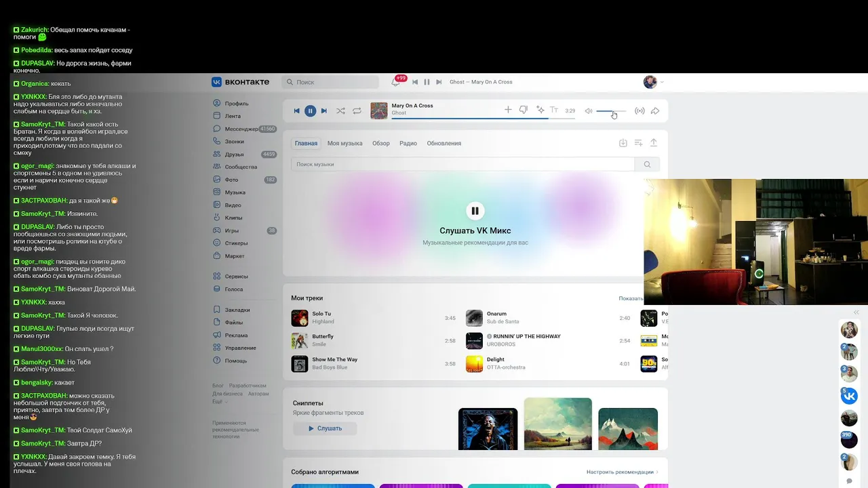Toggle music broadcast to status
This screenshot has width=868, height=488.
[x=639, y=110]
